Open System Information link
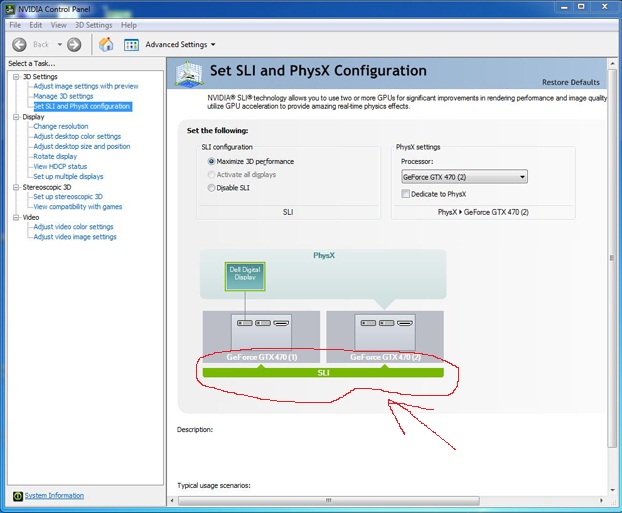The width and height of the screenshot is (622, 513). tap(54, 496)
